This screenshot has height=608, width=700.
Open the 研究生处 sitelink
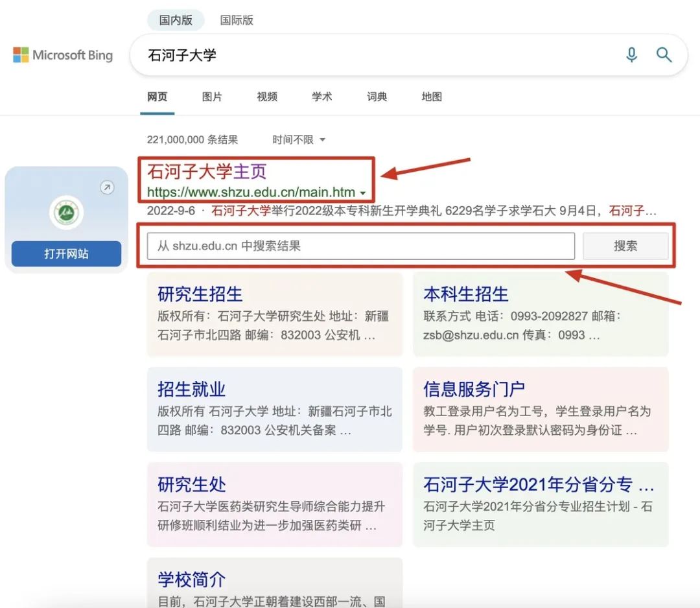click(x=191, y=484)
